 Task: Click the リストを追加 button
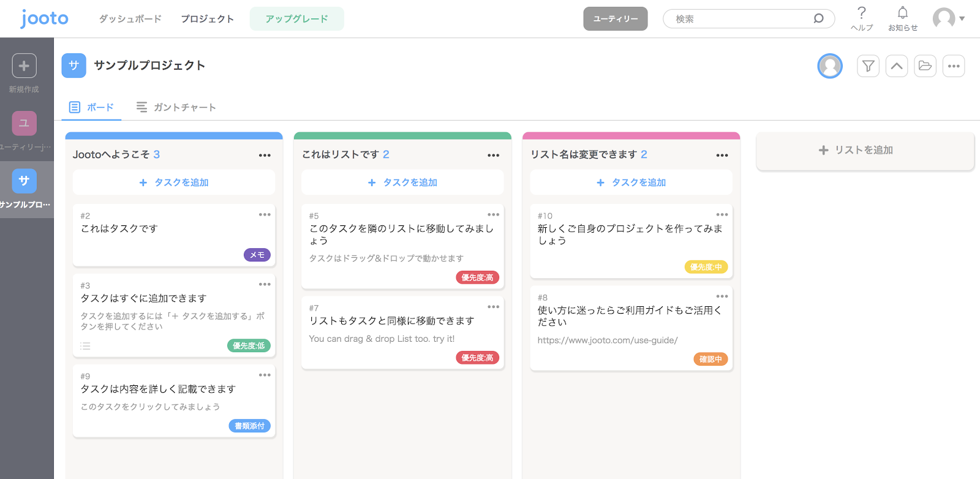[865, 150]
